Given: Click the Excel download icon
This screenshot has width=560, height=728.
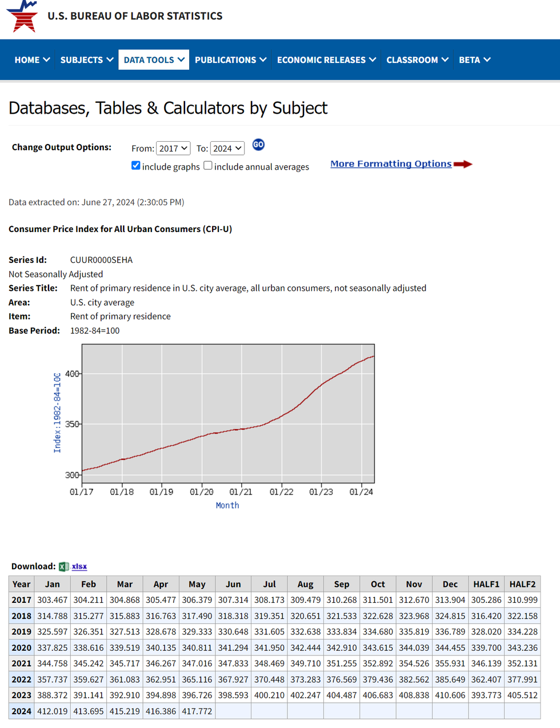Looking at the screenshot, I should pos(63,566).
